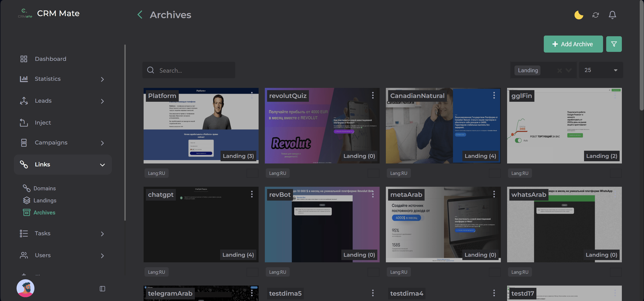Open revolutQuiz card options menu
The image size is (644, 301).
tap(373, 95)
